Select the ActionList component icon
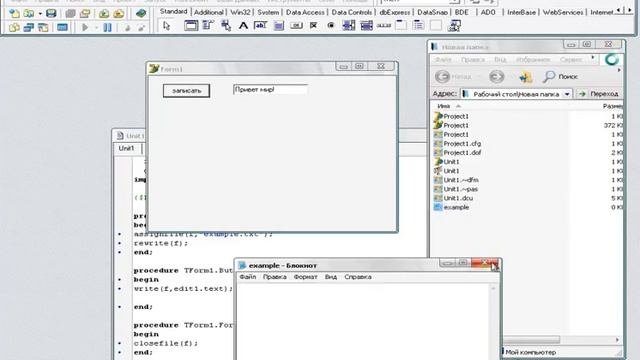The width and height of the screenshot is (640, 360). coord(454,26)
